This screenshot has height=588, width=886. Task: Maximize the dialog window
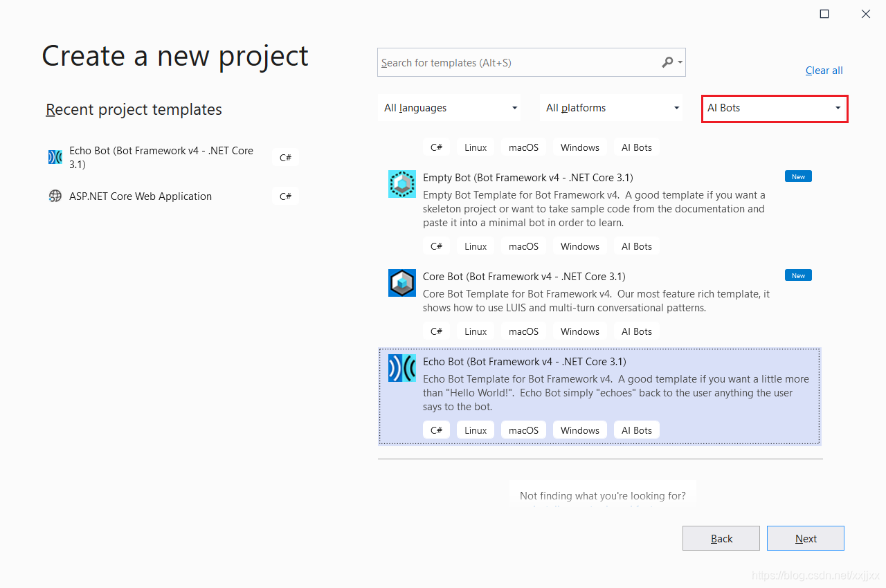click(824, 14)
